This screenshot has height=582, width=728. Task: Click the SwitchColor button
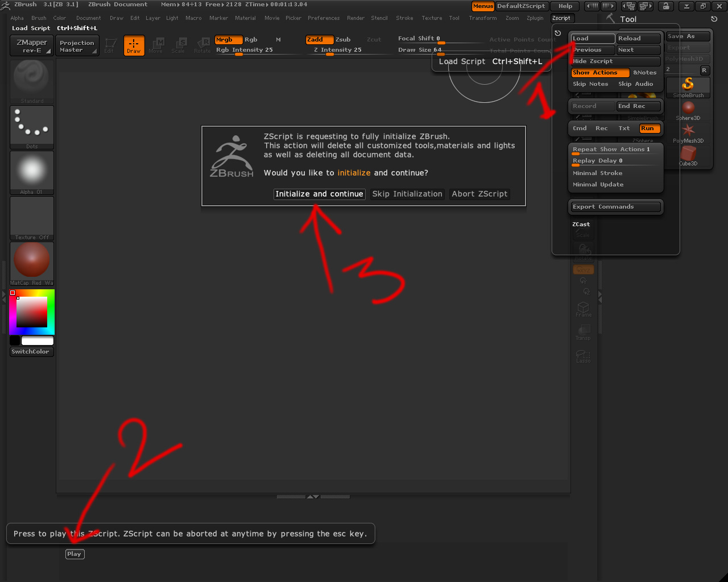pos(32,352)
